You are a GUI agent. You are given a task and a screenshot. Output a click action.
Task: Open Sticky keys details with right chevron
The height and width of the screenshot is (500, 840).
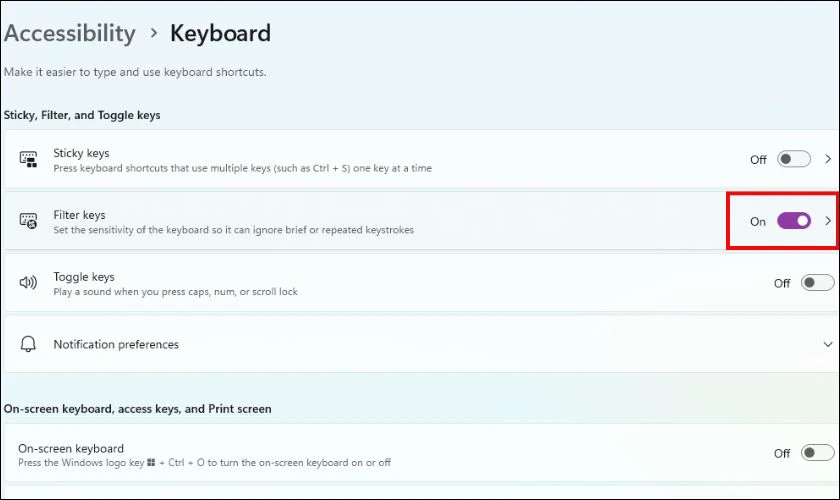[828, 159]
